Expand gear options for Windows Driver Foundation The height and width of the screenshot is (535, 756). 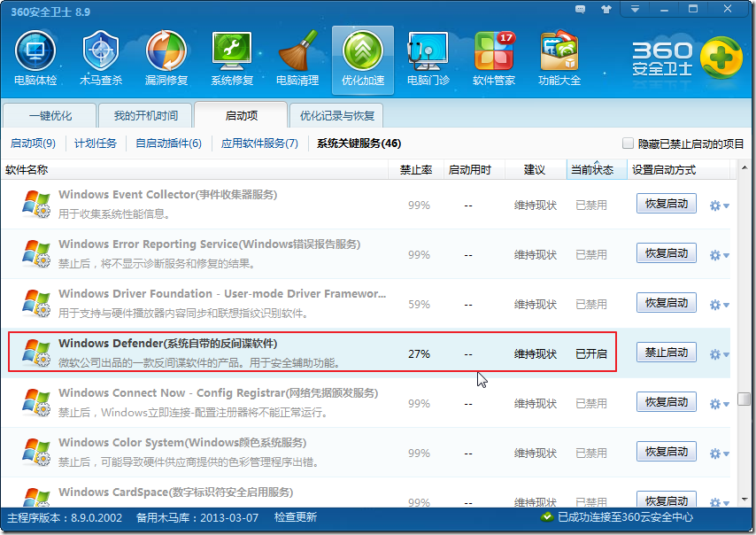pyautogui.click(x=720, y=305)
